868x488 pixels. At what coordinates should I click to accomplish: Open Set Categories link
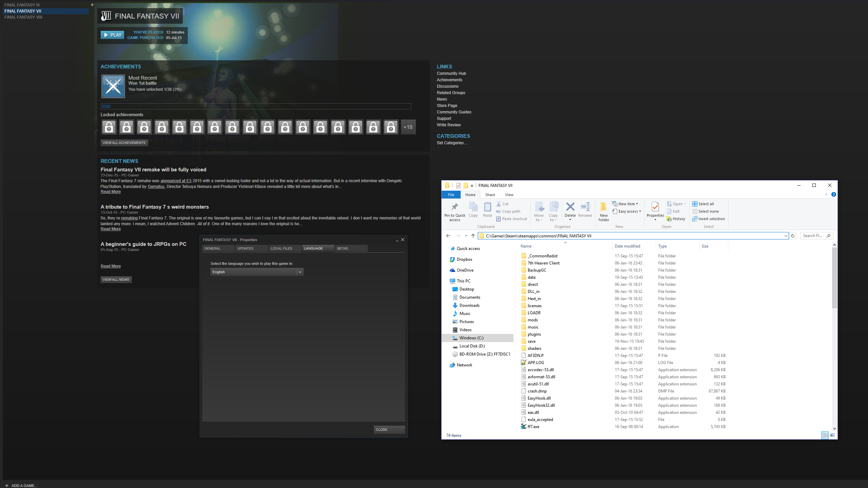[451, 143]
